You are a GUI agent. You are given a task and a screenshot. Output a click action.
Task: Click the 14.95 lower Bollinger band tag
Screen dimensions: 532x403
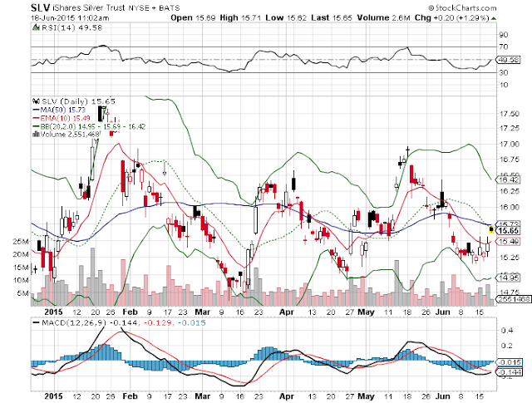click(x=507, y=278)
